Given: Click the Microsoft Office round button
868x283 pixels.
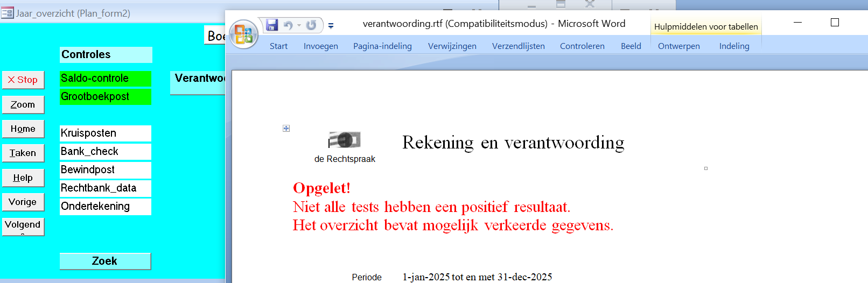Looking at the screenshot, I should 244,34.
